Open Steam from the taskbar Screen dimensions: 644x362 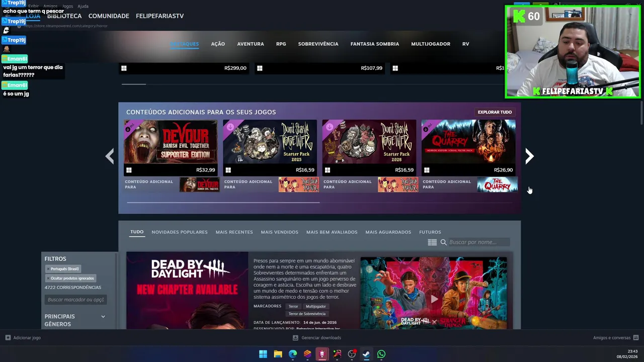[x=366, y=354]
